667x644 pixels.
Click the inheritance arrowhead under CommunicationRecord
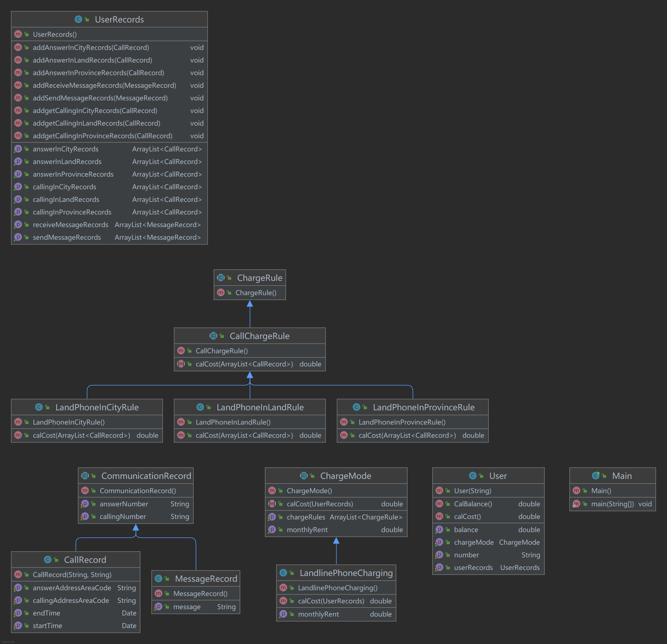click(x=136, y=528)
